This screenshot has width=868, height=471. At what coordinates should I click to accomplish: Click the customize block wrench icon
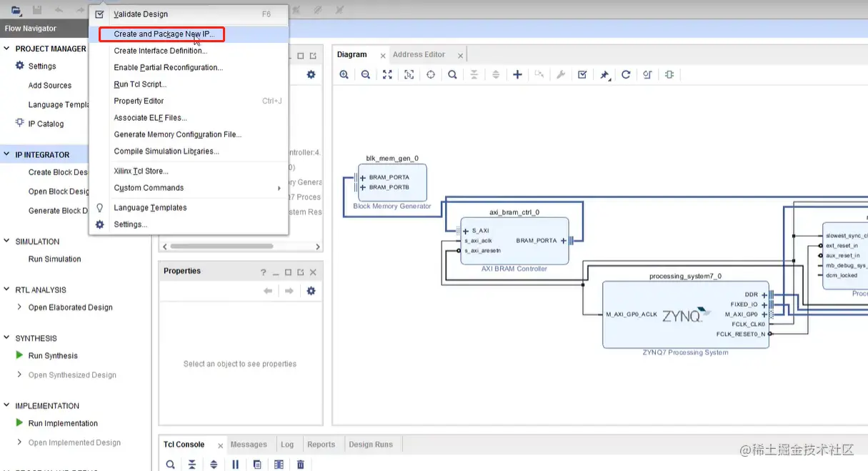point(561,74)
